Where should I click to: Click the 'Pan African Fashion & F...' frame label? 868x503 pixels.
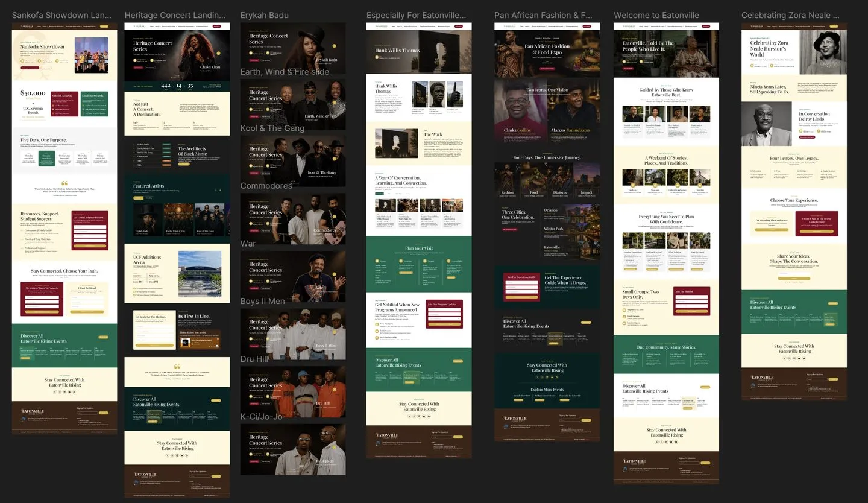(544, 15)
